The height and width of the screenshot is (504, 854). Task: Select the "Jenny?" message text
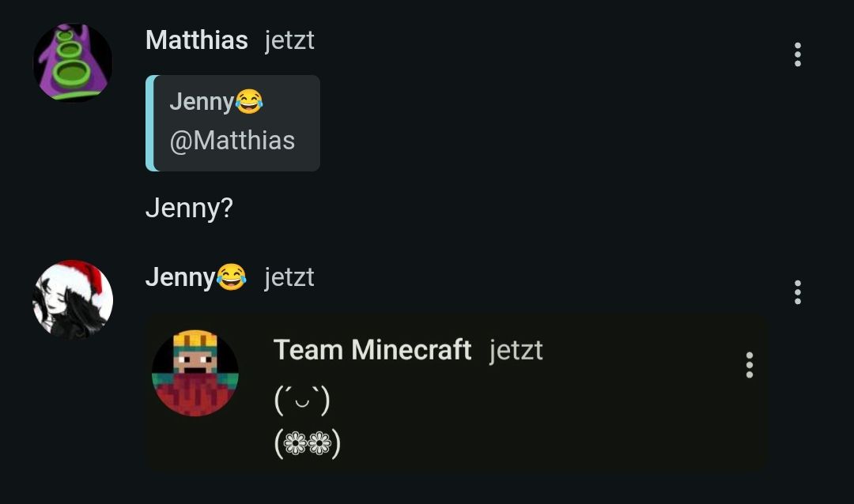point(189,208)
